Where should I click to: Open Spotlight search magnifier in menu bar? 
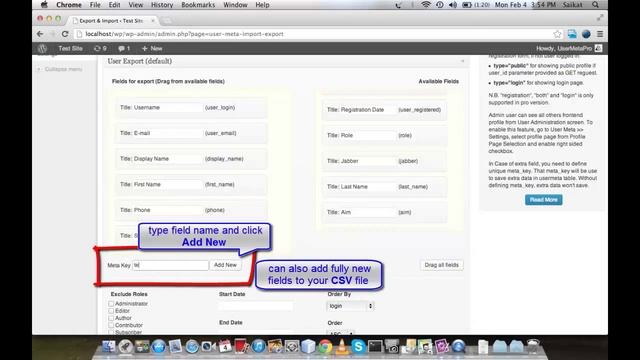pos(596,5)
